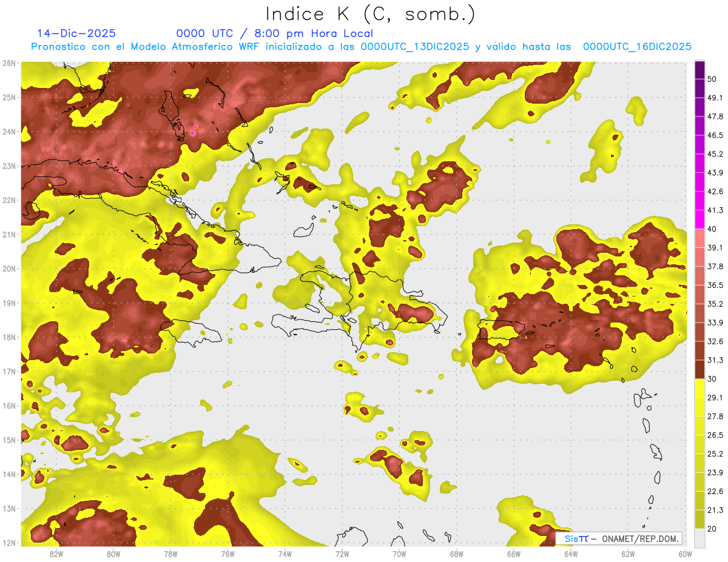728x562 pixels.
Task: Click the dark brown colorbar segment between 30 and 31.3
Action: (x=699, y=370)
